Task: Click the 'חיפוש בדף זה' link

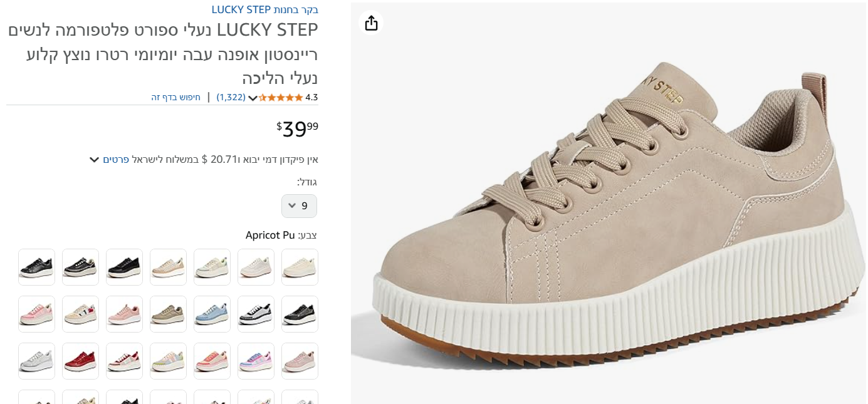Action: 175,98
